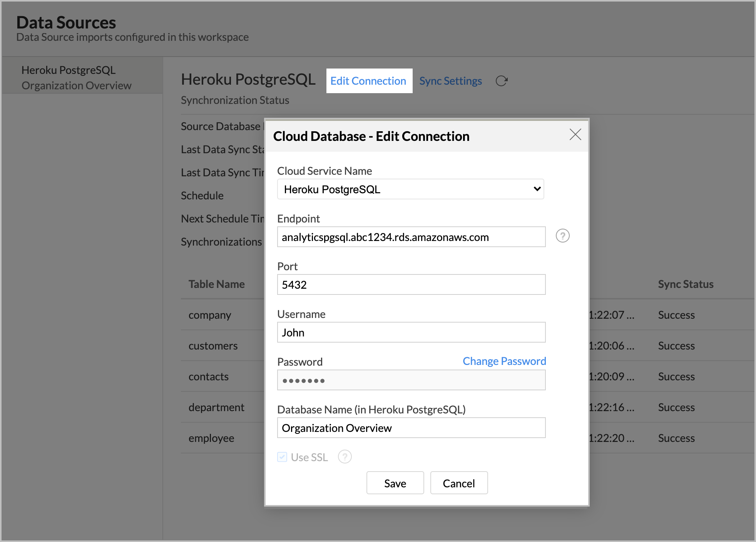Screen dimensions: 756x542
Task: Click the Change Password link
Action: [x=504, y=361]
